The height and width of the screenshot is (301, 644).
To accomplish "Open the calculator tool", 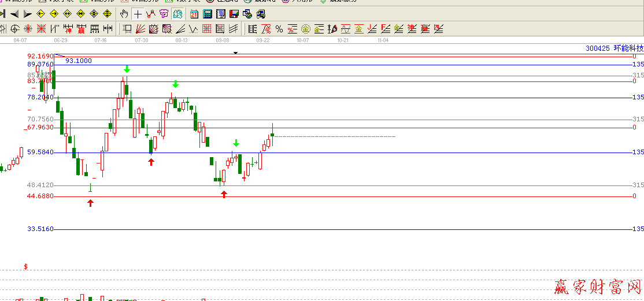I will point(207,13).
